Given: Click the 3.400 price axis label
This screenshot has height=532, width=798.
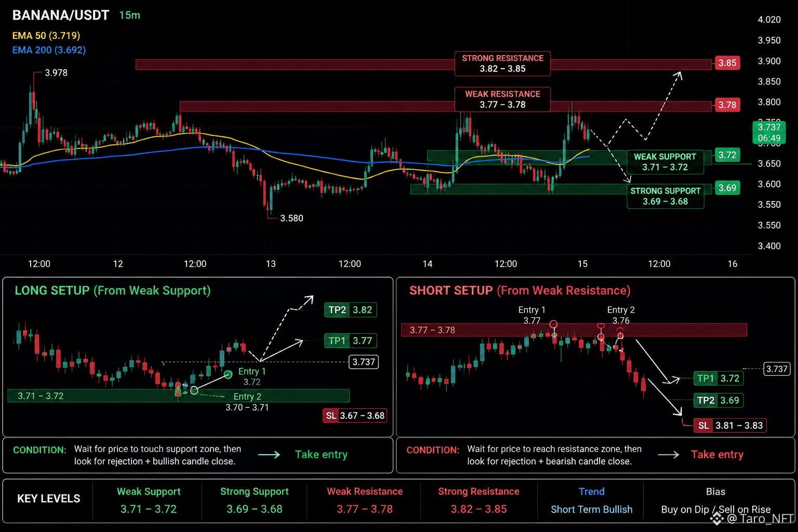Looking at the screenshot, I should 769,246.
